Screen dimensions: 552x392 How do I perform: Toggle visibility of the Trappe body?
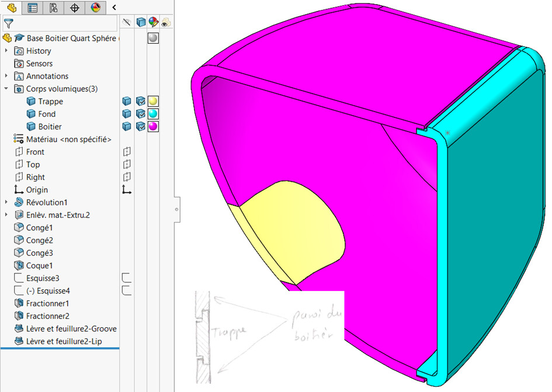coord(127,102)
